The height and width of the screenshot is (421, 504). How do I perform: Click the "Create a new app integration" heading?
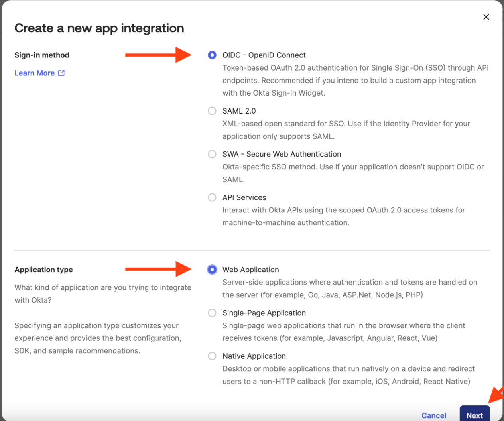tap(99, 28)
